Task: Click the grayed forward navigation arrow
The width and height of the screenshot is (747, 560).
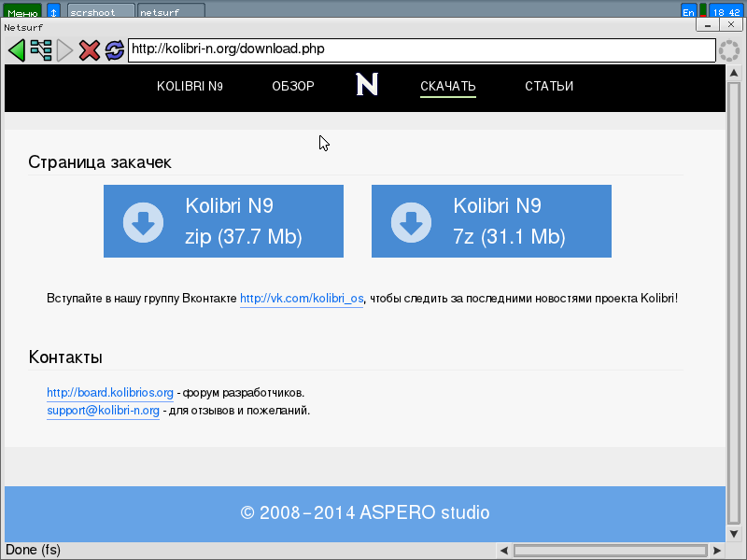Action: tap(65, 50)
